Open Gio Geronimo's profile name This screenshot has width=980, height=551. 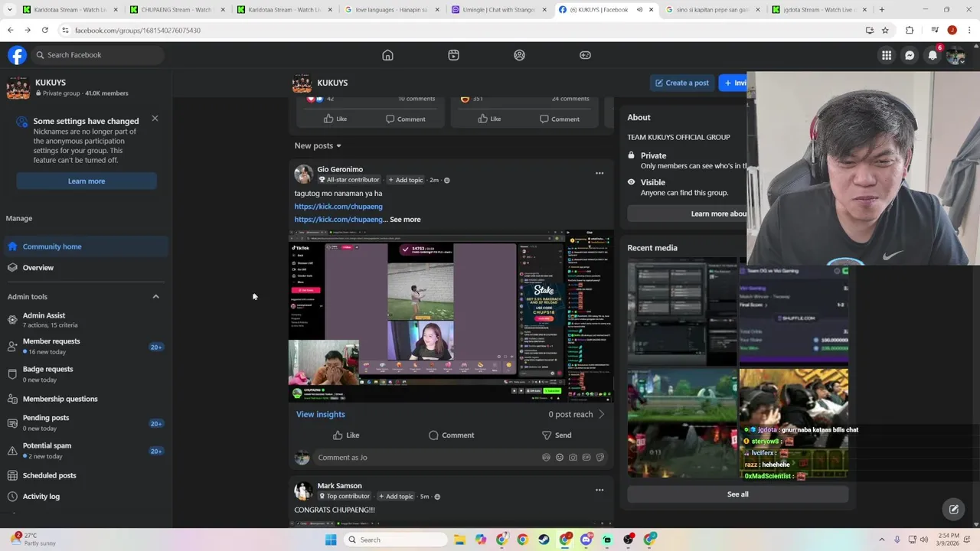pyautogui.click(x=340, y=169)
